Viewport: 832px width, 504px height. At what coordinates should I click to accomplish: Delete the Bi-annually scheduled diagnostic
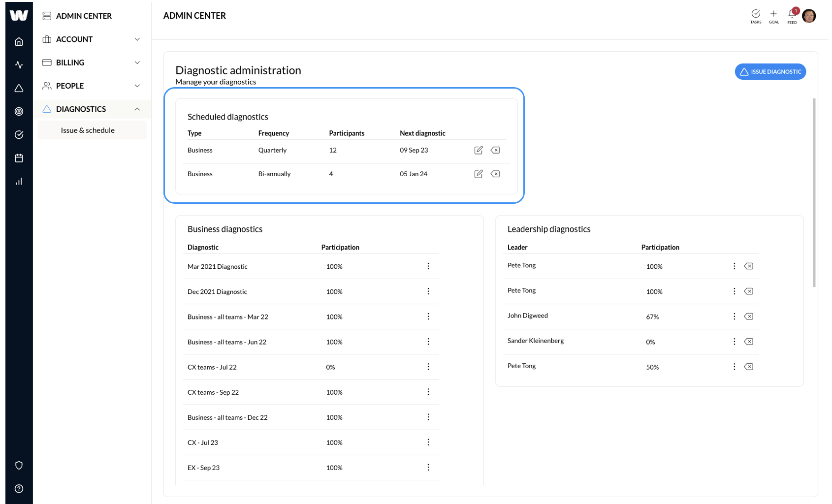click(495, 174)
